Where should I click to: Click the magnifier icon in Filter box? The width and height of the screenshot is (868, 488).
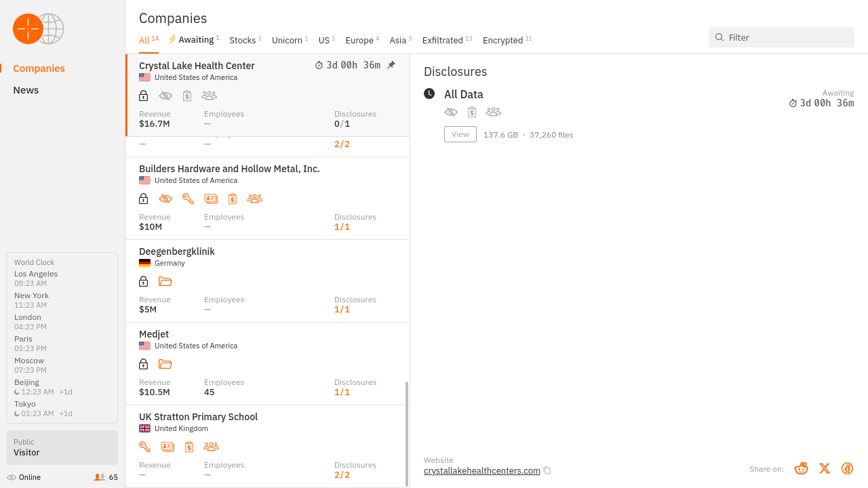coord(719,37)
